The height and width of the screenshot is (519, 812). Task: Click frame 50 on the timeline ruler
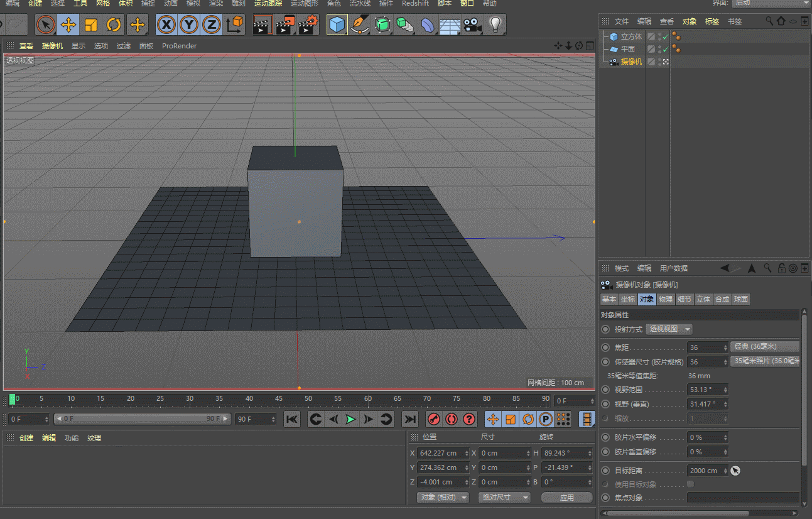point(308,399)
